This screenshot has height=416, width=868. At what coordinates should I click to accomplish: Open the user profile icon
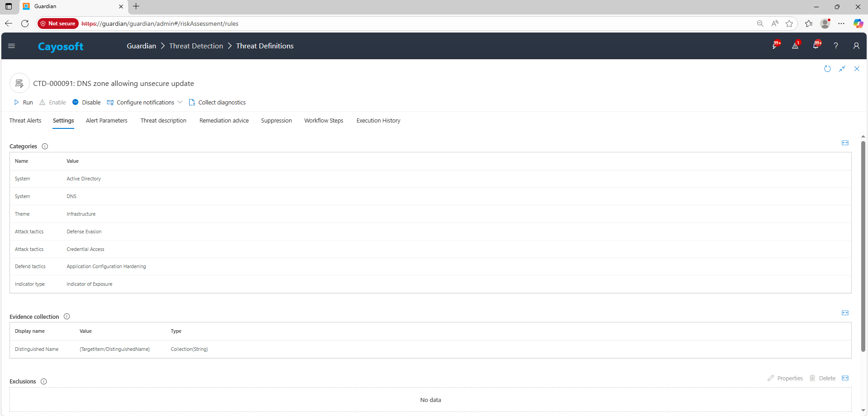click(x=856, y=46)
